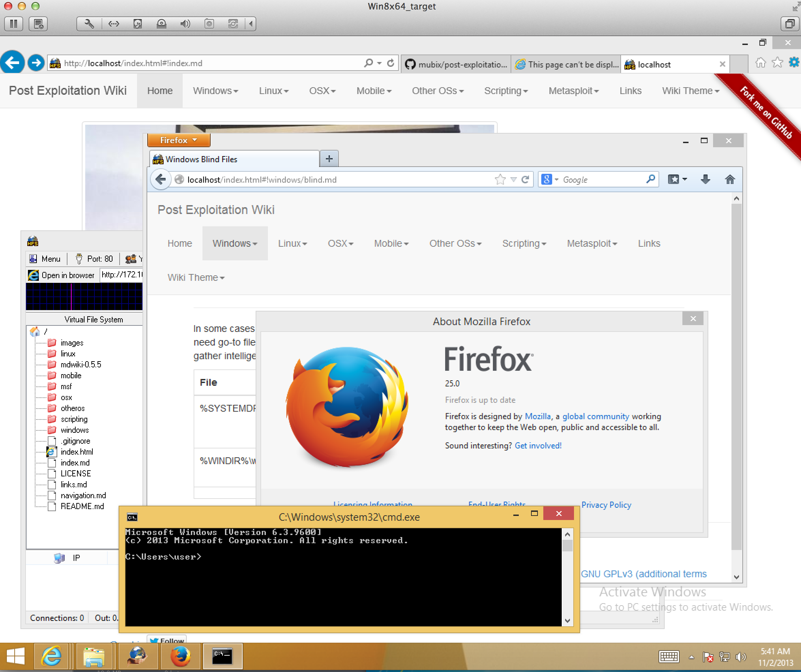Screen dimensions: 801x672
Task: Go to Firefox home page icon
Action: point(730,179)
